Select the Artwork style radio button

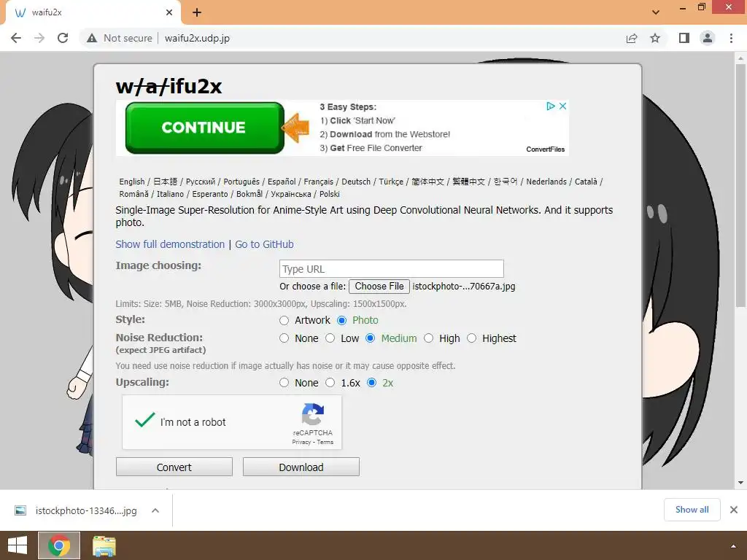click(x=284, y=321)
